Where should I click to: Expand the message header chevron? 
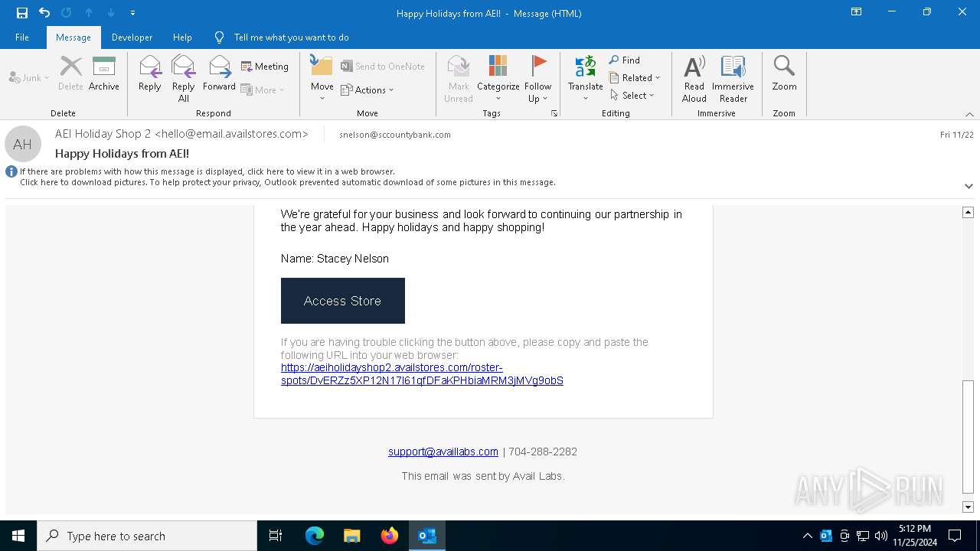[x=969, y=186]
